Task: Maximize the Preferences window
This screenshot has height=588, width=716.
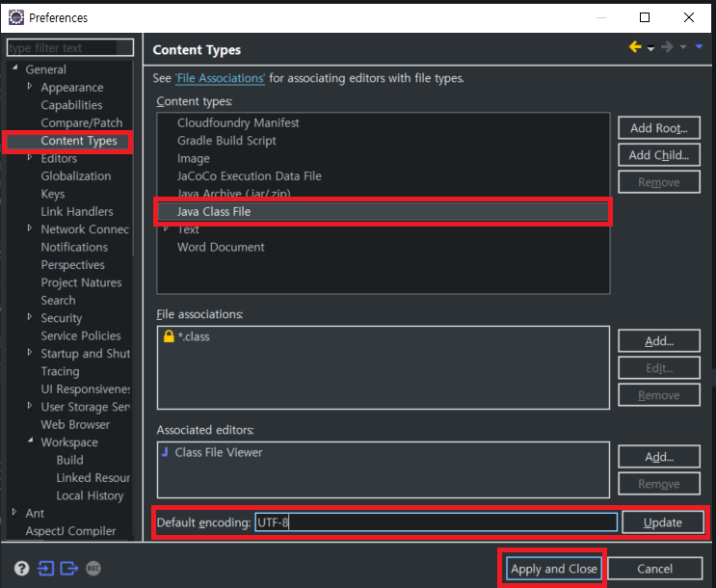Action: click(645, 17)
